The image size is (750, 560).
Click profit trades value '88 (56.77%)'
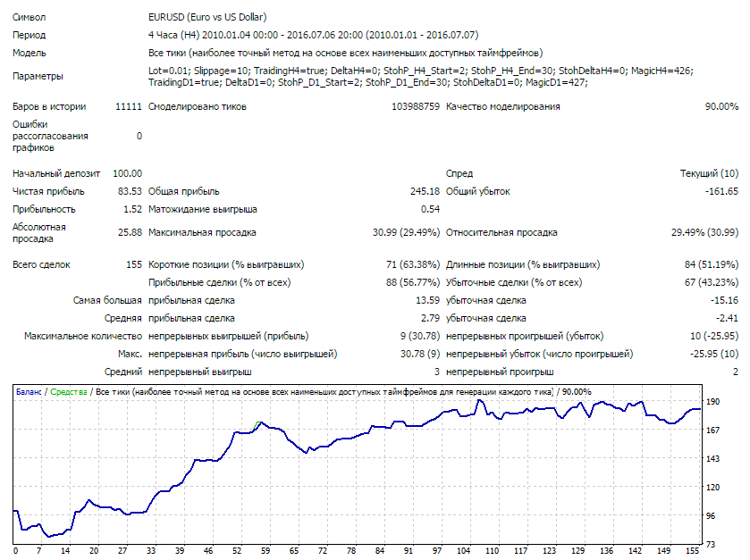pos(412,283)
